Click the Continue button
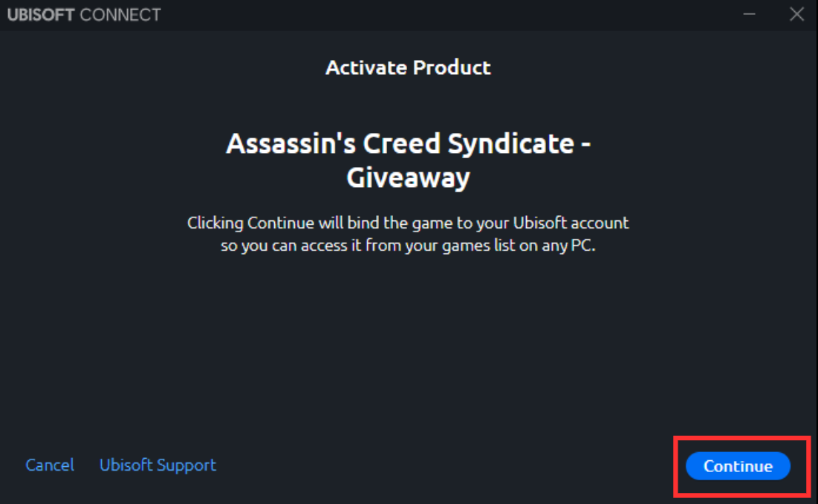Image resolution: width=818 pixels, height=504 pixels. pos(738,466)
